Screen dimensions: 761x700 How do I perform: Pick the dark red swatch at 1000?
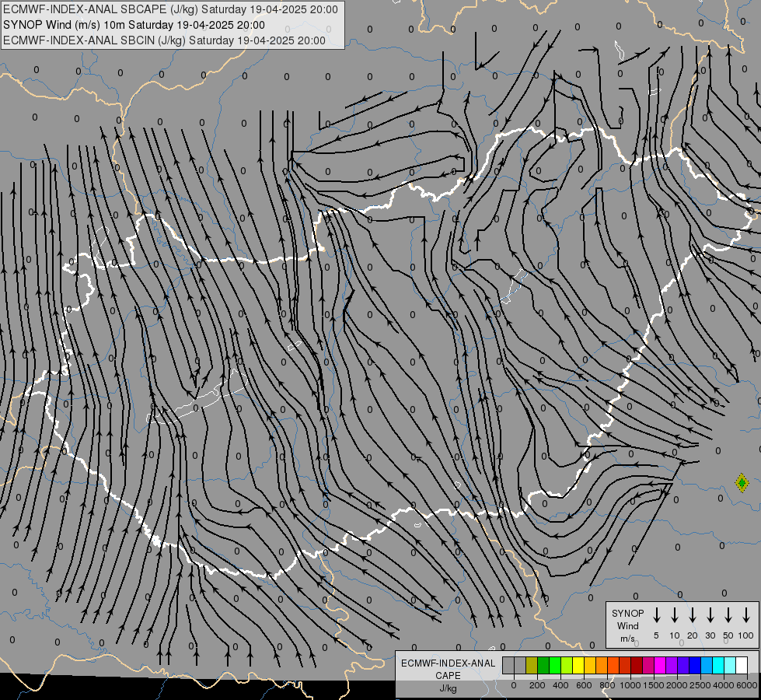point(637,665)
